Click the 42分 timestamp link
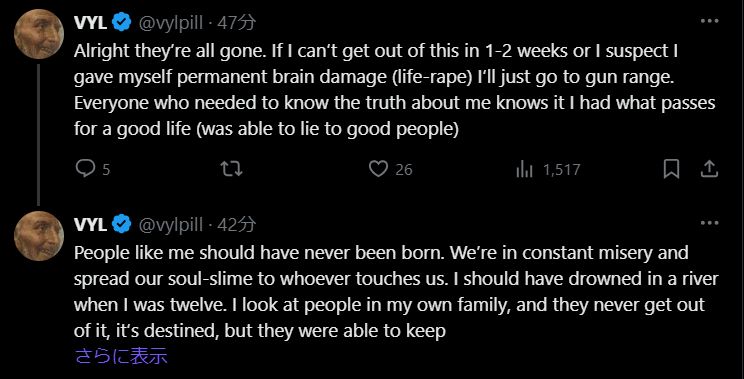 pyautogui.click(x=236, y=224)
